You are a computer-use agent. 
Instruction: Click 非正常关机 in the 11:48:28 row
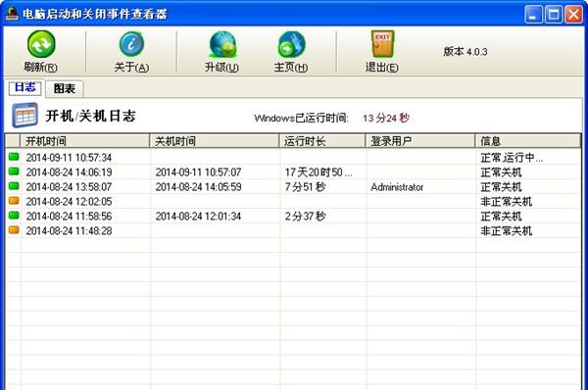coord(507,230)
